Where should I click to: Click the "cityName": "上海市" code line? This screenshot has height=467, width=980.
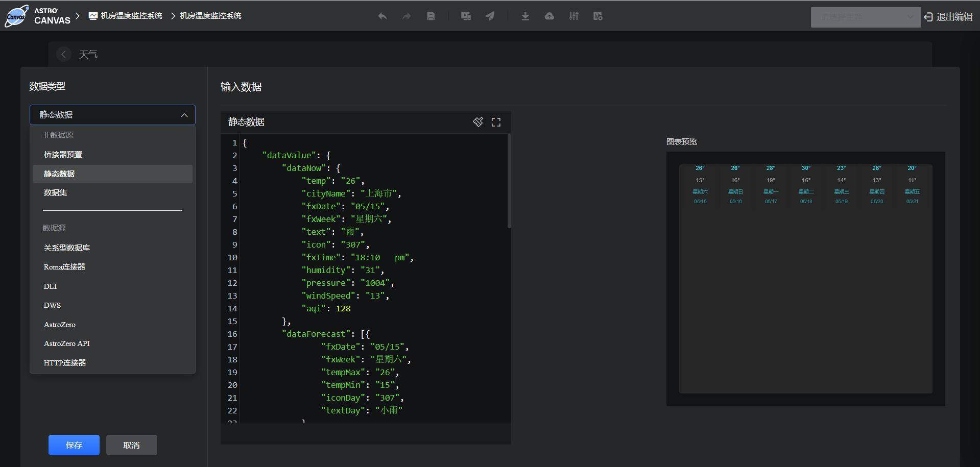click(351, 193)
